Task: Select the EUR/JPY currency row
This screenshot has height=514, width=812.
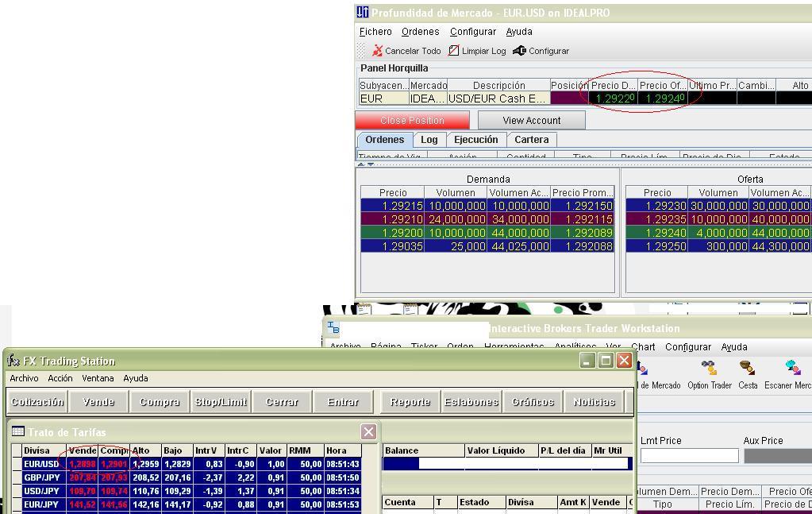Action: (187, 504)
